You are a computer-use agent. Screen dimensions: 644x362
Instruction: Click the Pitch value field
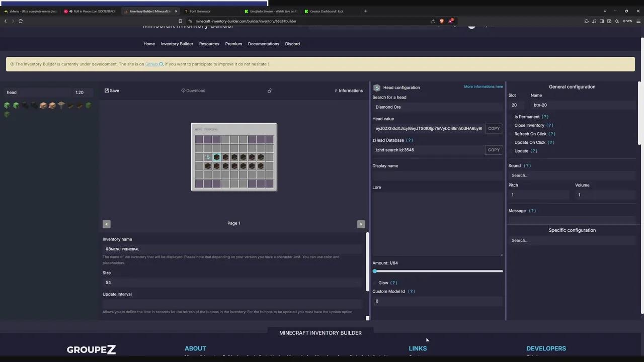point(539,195)
